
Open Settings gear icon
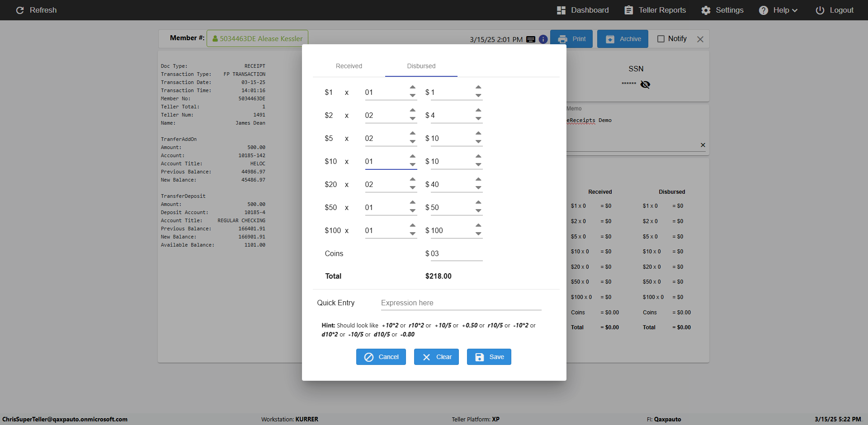706,10
